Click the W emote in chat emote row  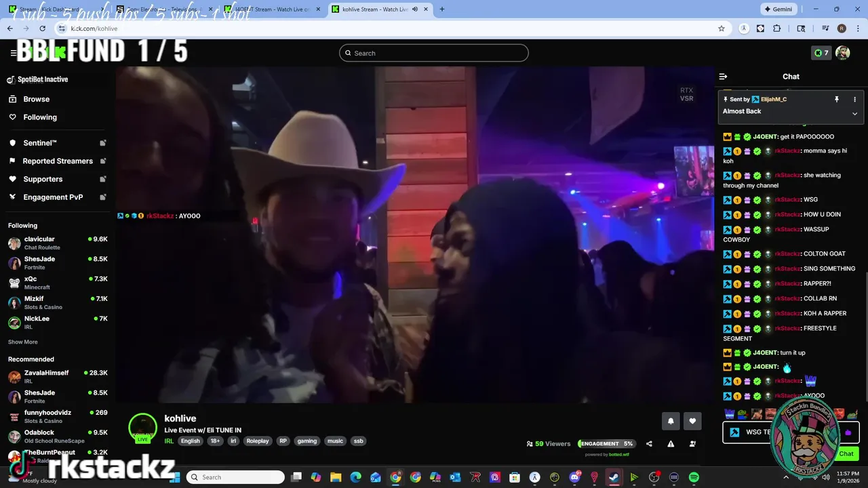coord(729,413)
